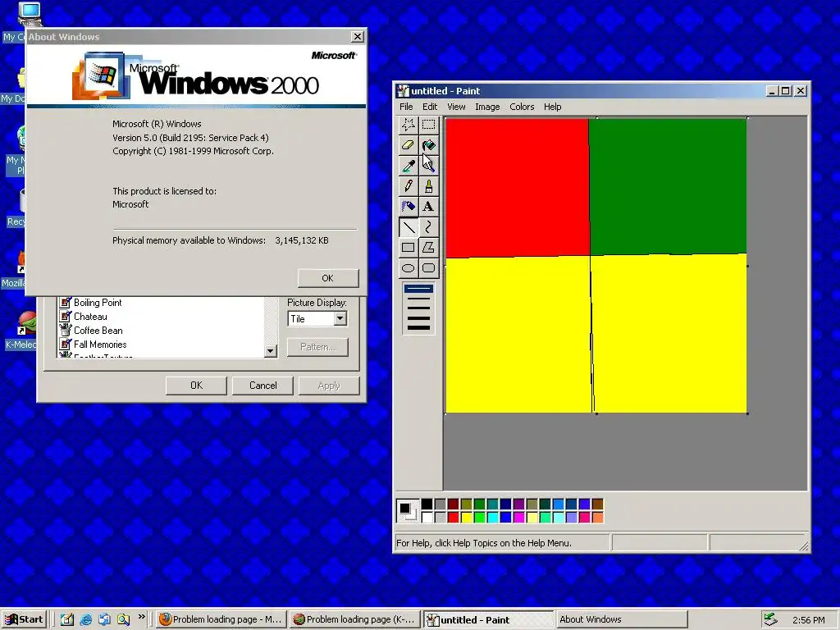Click the Show Desktop Quick Launch icon
The height and width of the screenshot is (630, 840).
[67, 620]
